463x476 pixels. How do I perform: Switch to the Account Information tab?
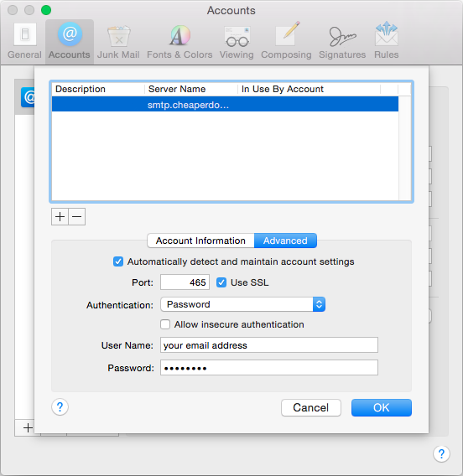[200, 241]
